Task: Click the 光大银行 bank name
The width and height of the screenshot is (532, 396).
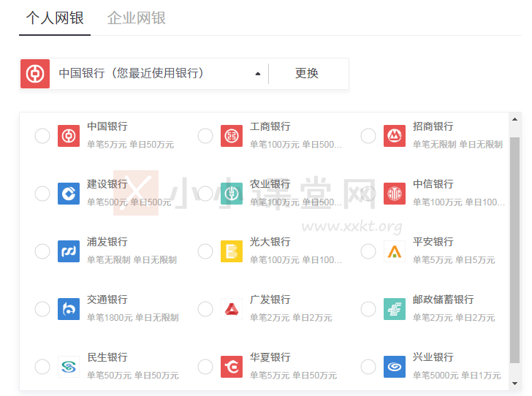Action: point(270,242)
